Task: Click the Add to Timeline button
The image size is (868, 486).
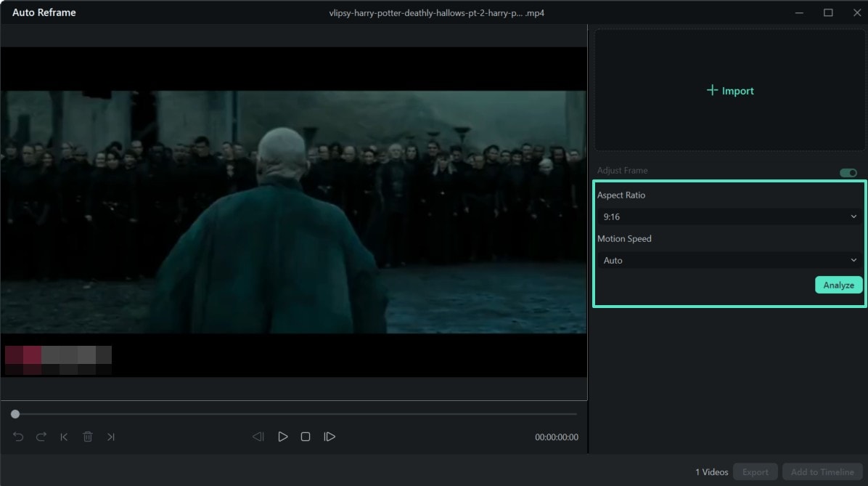Action: point(822,471)
